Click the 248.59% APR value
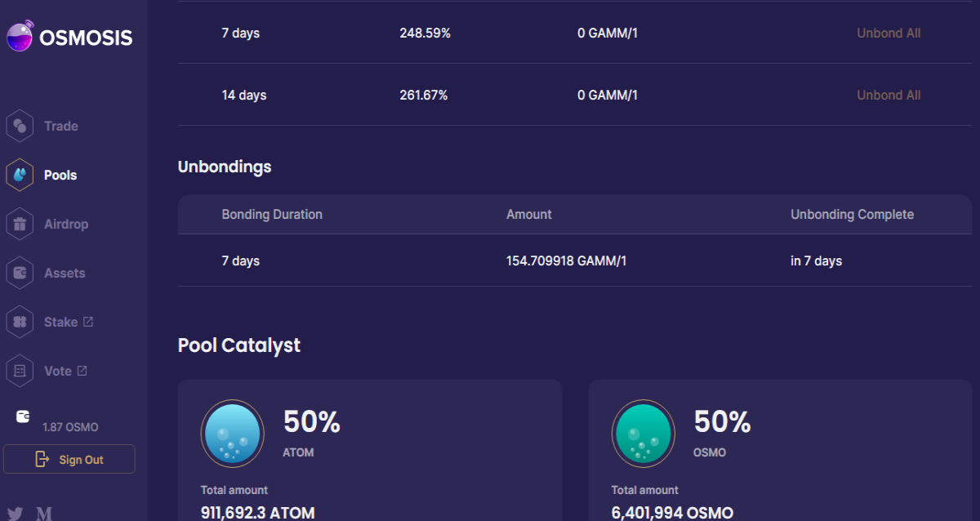Image resolution: width=980 pixels, height=521 pixels. tap(425, 33)
